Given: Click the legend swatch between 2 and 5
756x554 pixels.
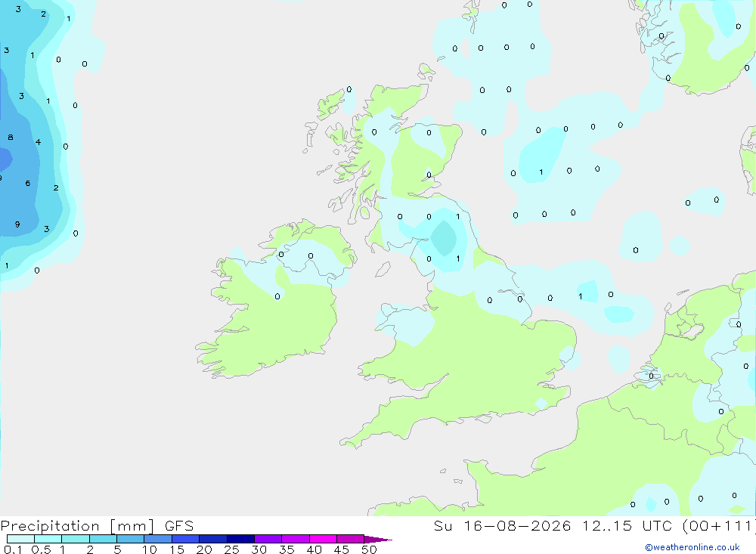Looking at the screenshot, I should click(103, 539).
